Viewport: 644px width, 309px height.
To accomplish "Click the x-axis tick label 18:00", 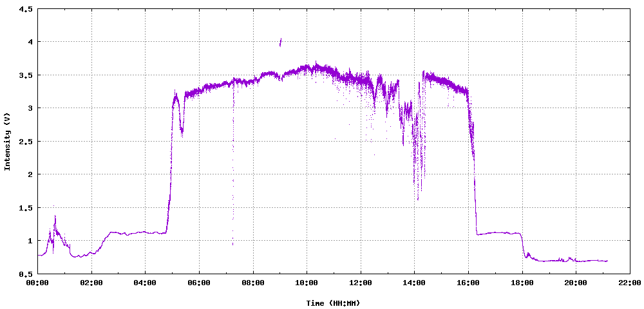I will (x=522, y=283).
